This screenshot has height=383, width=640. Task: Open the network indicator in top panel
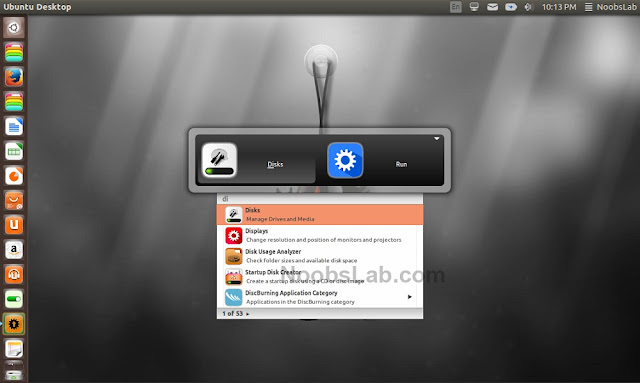[x=474, y=7]
